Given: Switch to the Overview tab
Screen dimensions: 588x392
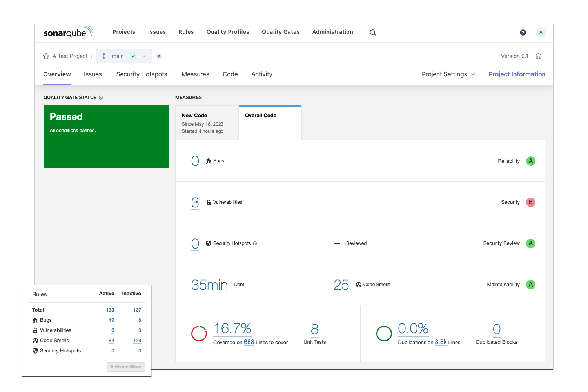Looking at the screenshot, I should point(57,74).
